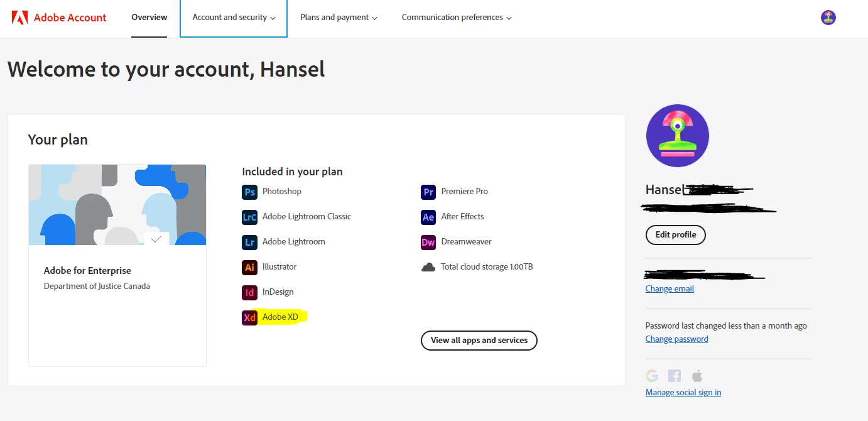
Task: Click the Google social sign-in icon
Action: pyautogui.click(x=652, y=376)
